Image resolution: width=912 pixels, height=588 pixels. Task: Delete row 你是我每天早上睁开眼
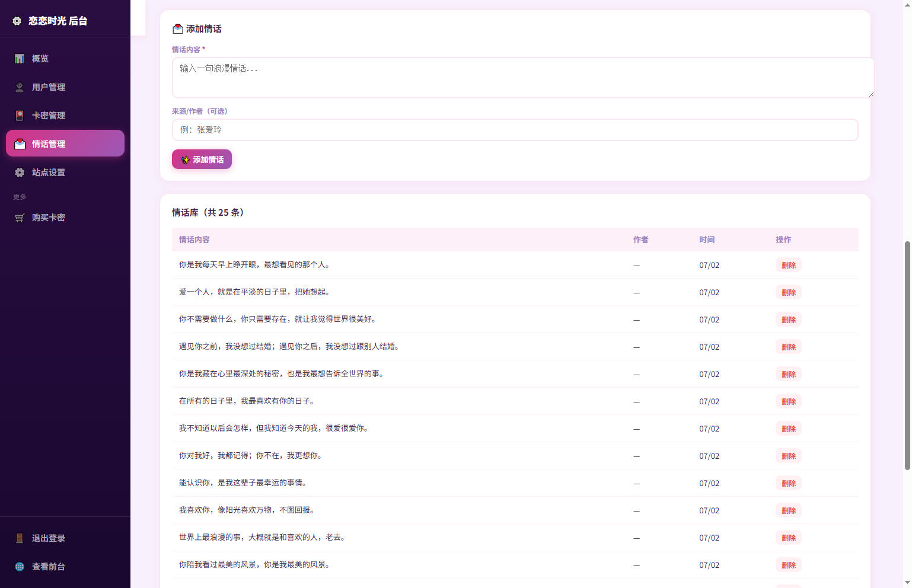pos(789,265)
